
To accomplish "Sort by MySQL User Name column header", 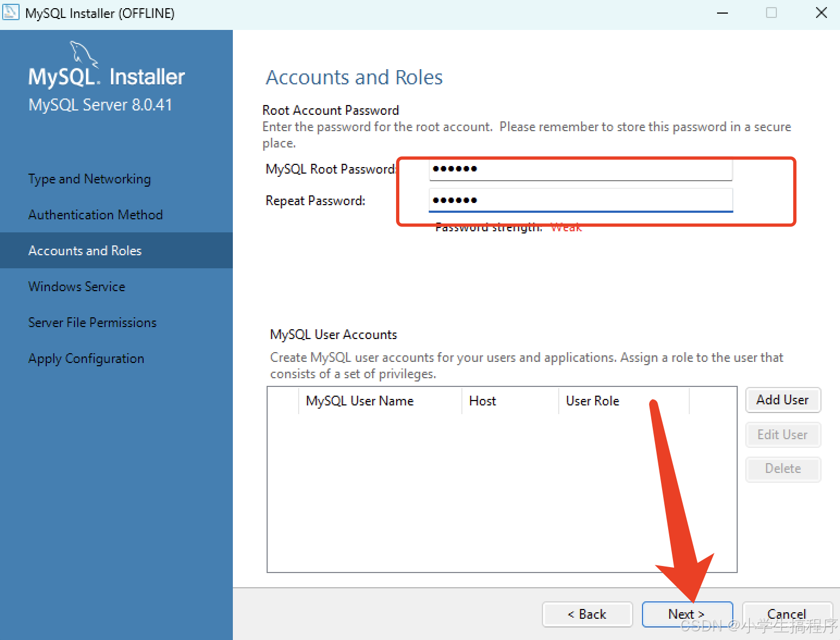I will pyautogui.click(x=360, y=401).
